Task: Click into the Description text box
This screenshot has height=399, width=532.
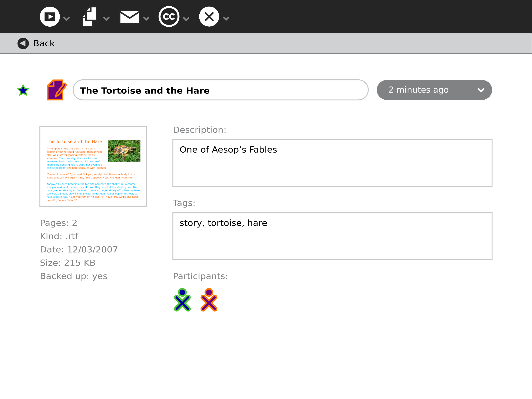Action: coord(332,163)
